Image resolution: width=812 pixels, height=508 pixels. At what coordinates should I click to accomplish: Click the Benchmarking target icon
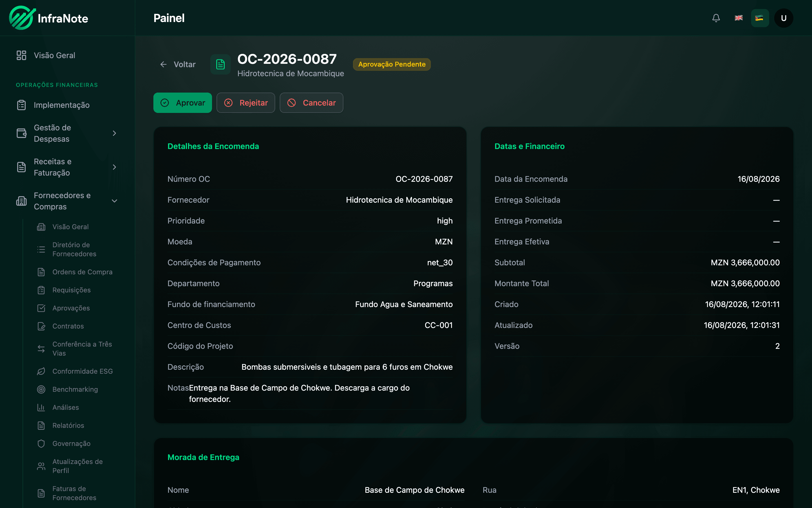click(41, 389)
